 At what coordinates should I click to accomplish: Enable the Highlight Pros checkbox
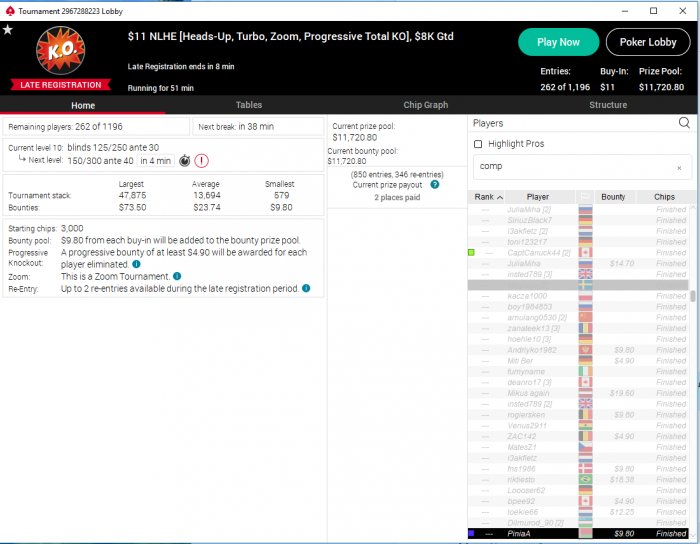(478, 144)
